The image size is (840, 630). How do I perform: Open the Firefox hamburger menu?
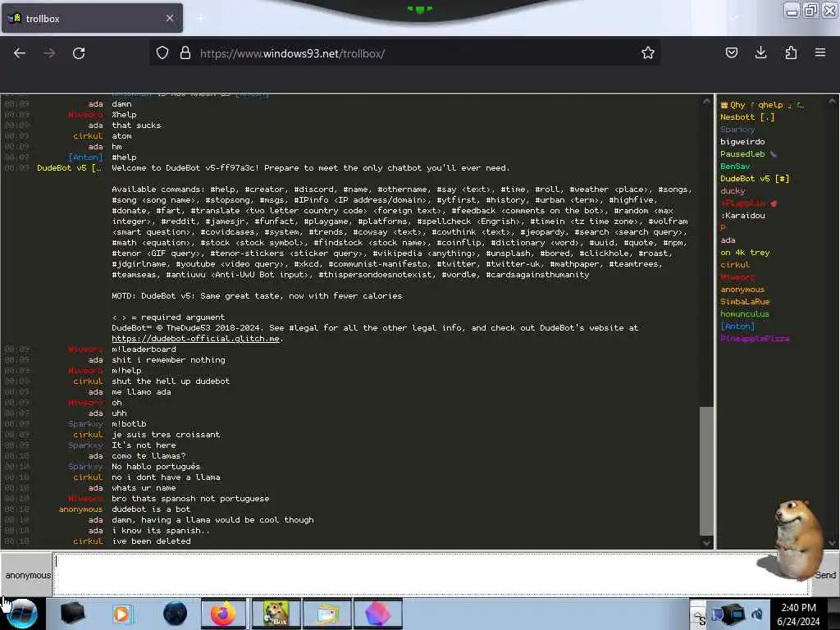[x=820, y=52]
